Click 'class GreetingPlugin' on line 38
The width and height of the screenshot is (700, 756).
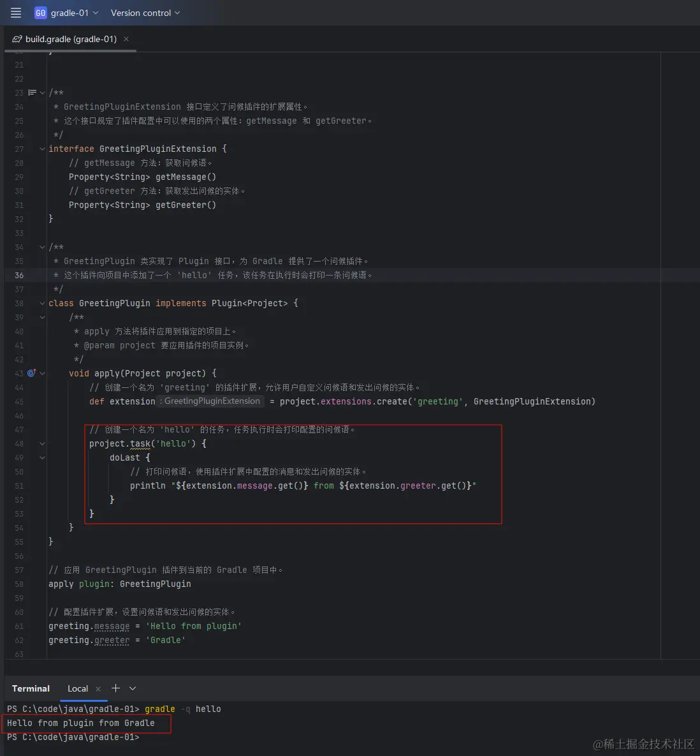[x=99, y=303]
